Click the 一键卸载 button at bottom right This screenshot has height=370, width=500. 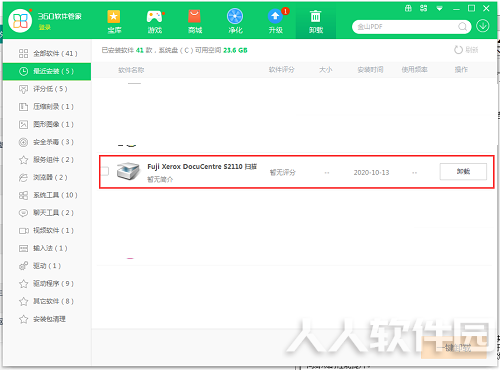[454, 348]
